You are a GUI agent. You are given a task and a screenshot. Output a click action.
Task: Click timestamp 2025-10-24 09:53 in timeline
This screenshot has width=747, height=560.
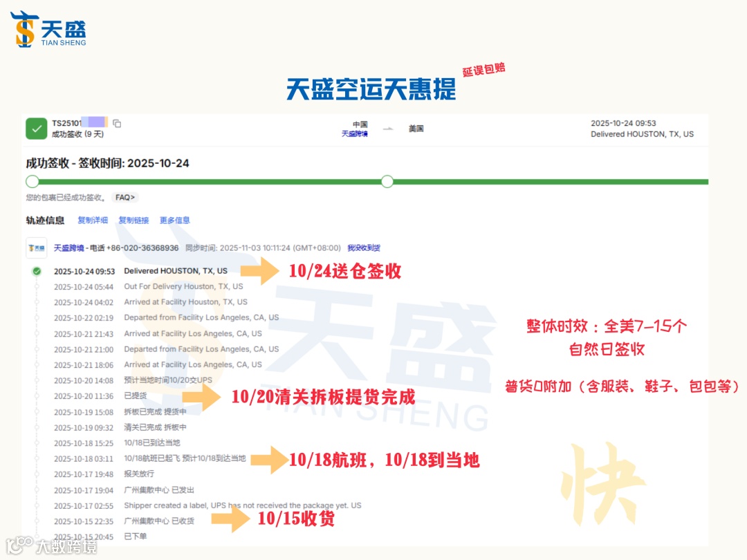(x=84, y=272)
